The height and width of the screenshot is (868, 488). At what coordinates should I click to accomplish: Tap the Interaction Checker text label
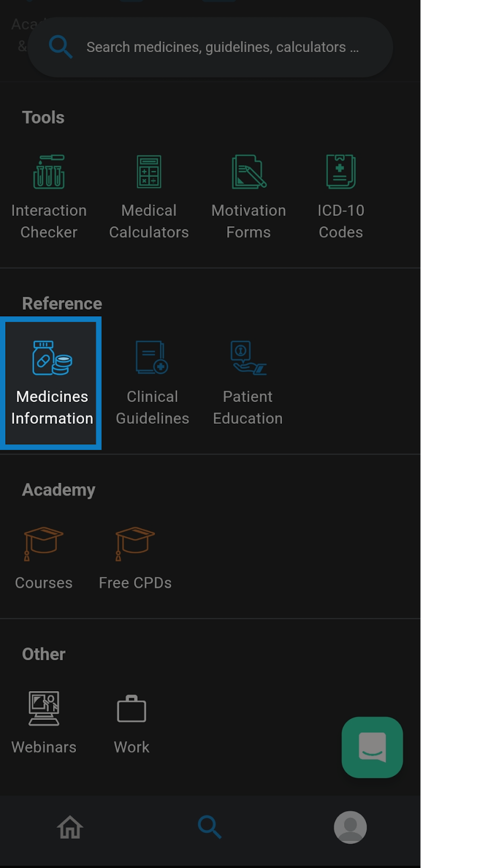pyautogui.click(x=49, y=221)
